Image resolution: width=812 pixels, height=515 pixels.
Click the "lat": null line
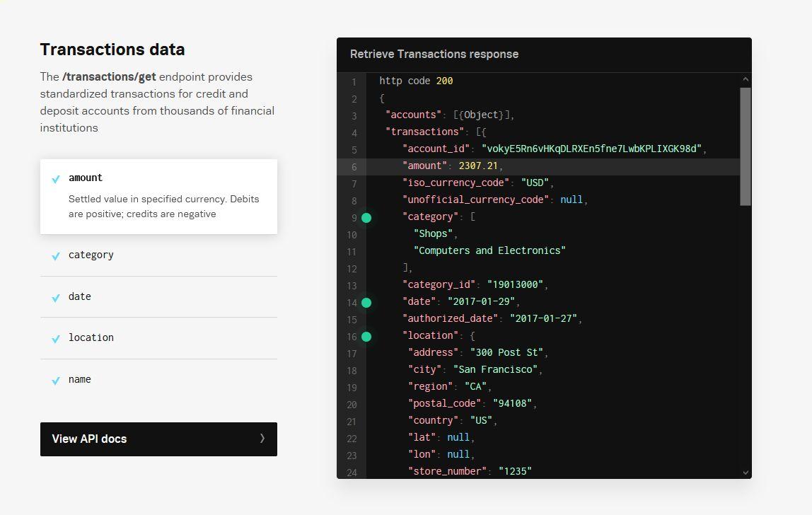pos(441,438)
